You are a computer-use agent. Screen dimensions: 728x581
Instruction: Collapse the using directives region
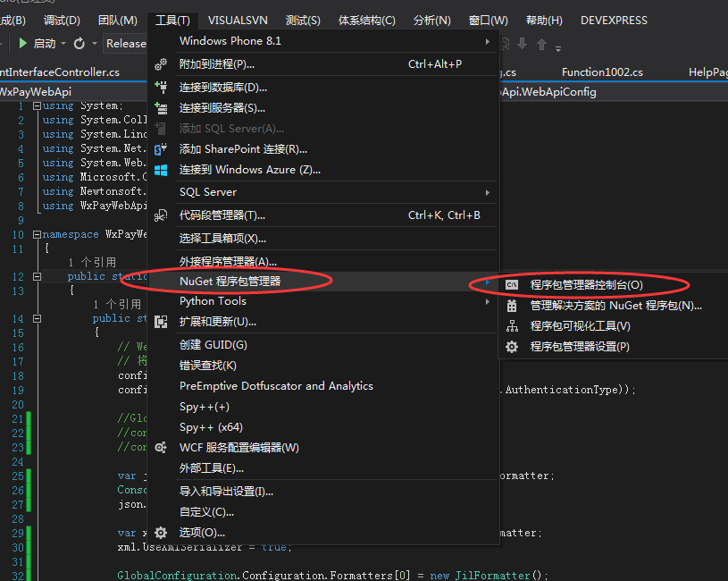click(x=36, y=106)
